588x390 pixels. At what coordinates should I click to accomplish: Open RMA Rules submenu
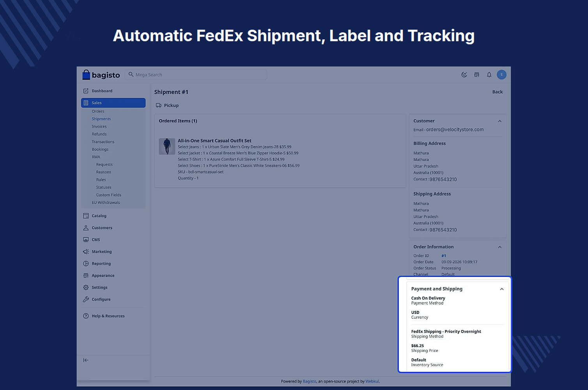101,180
